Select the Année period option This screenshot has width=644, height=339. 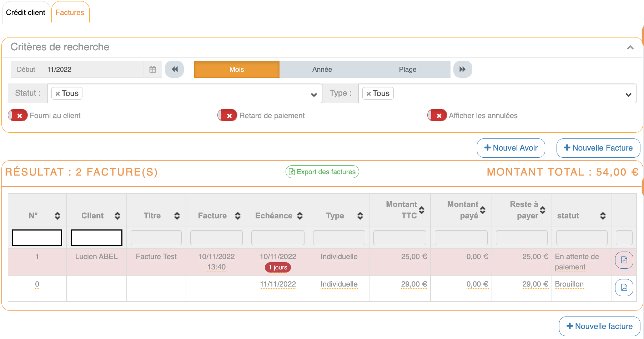322,69
